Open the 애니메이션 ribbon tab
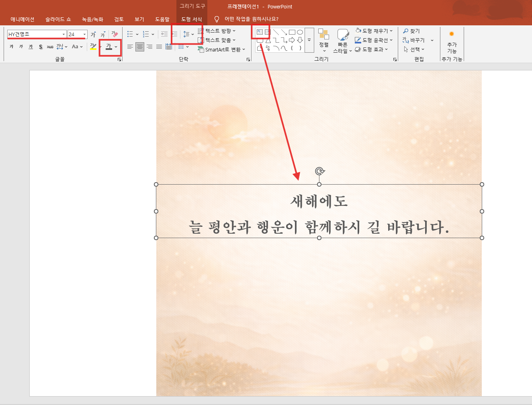This screenshot has height=405, width=532. (23, 19)
